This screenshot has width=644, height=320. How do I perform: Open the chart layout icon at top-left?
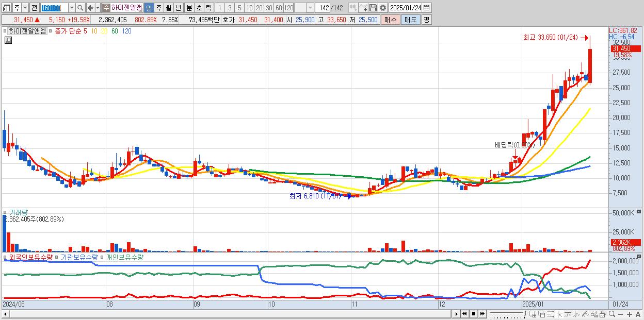click(7, 8)
